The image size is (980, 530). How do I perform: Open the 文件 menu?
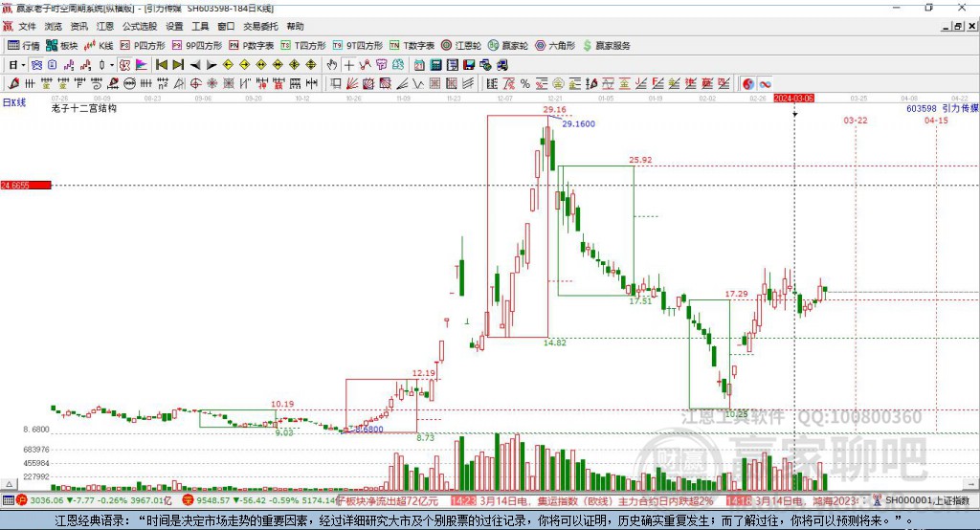coord(28,26)
